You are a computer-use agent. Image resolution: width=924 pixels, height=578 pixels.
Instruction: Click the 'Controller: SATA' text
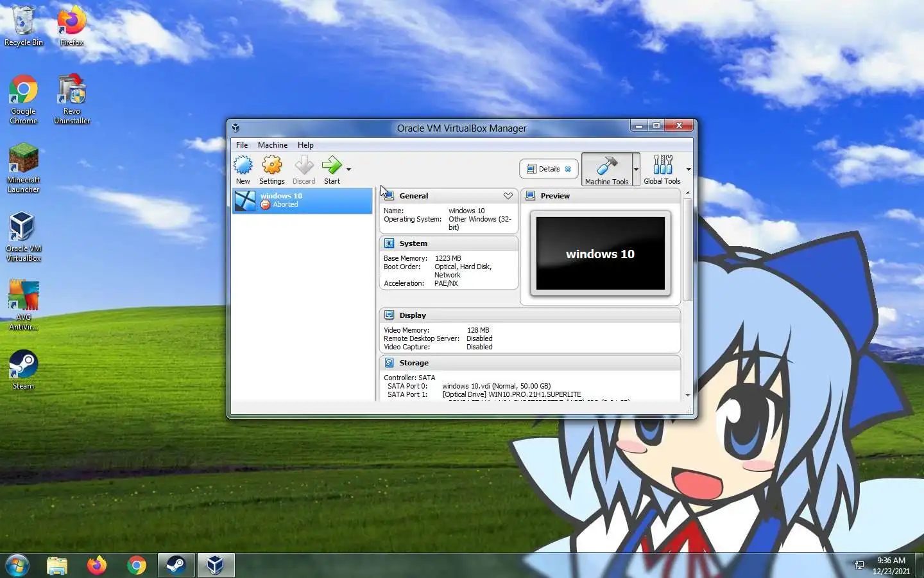click(x=409, y=378)
